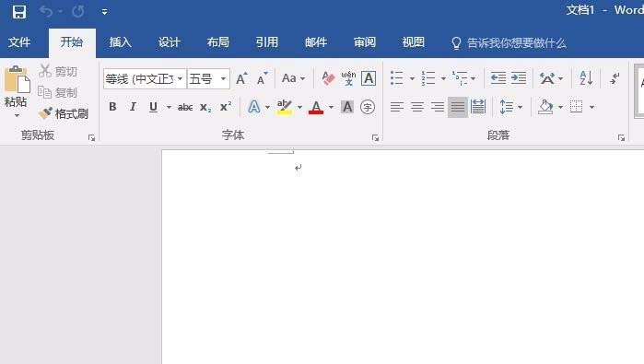Click the 粘贴 (Paste) button
This screenshot has width=644, height=364.
(16, 91)
